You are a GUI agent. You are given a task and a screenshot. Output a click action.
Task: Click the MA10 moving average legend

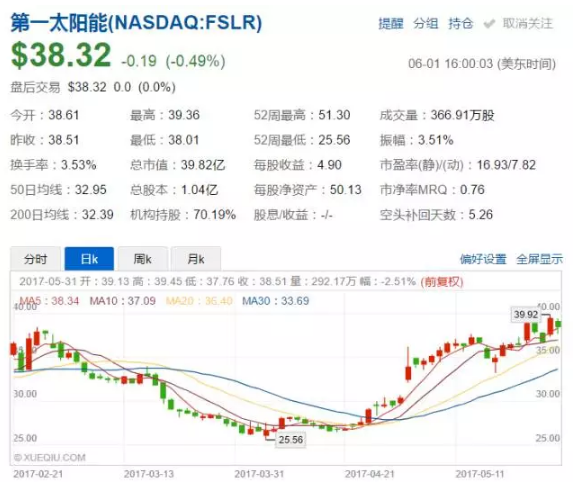pos(123,301)
